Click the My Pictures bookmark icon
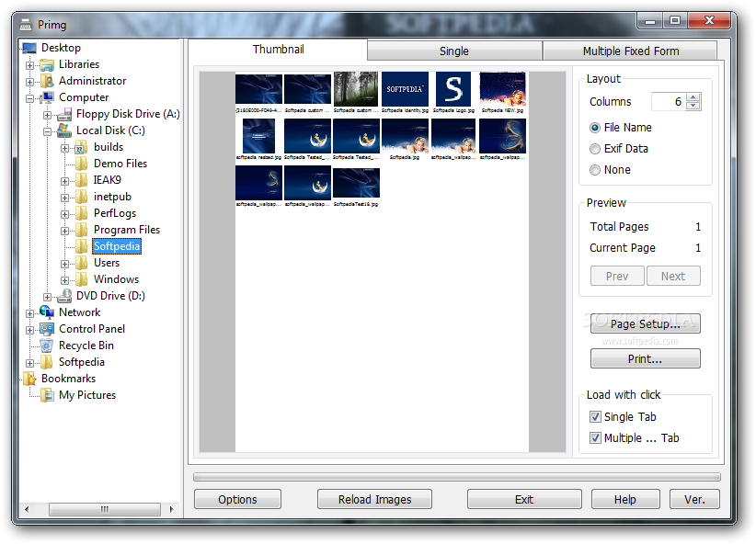 (x=47, y=395)
